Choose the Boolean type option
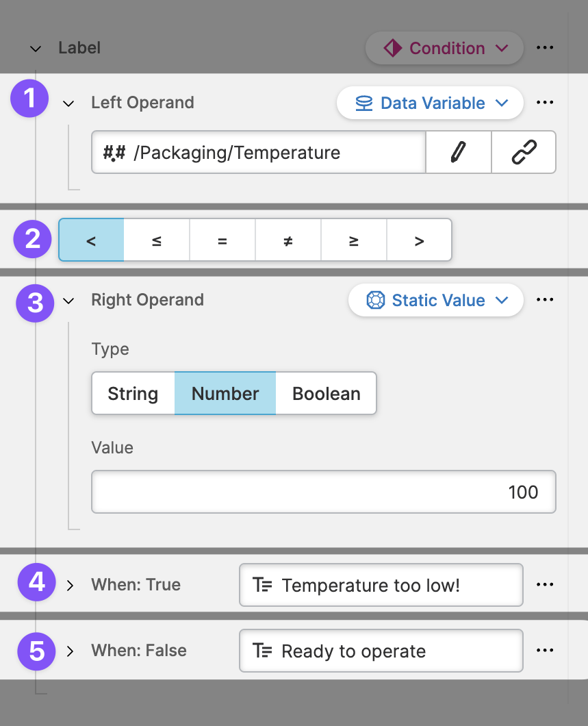588x726 pixels. 326,394
